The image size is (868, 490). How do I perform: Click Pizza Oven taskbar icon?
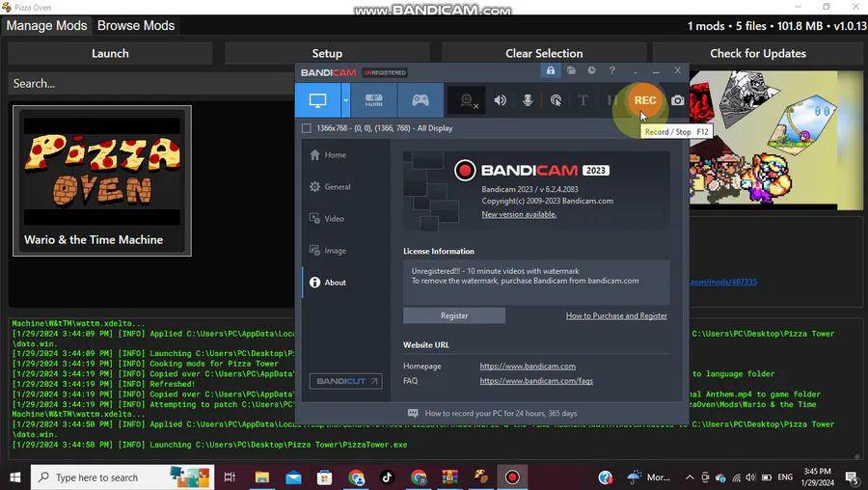[x=481, y=477]
